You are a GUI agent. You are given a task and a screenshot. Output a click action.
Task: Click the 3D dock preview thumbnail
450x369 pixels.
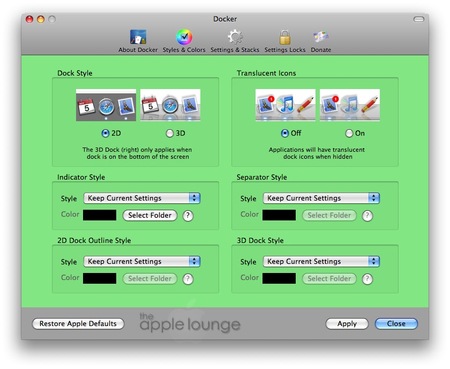point(170,105)
